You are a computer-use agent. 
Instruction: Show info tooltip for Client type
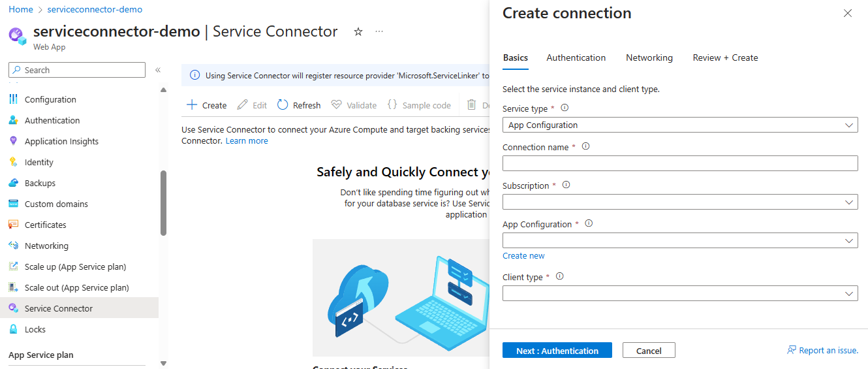[x=559, y=277]
